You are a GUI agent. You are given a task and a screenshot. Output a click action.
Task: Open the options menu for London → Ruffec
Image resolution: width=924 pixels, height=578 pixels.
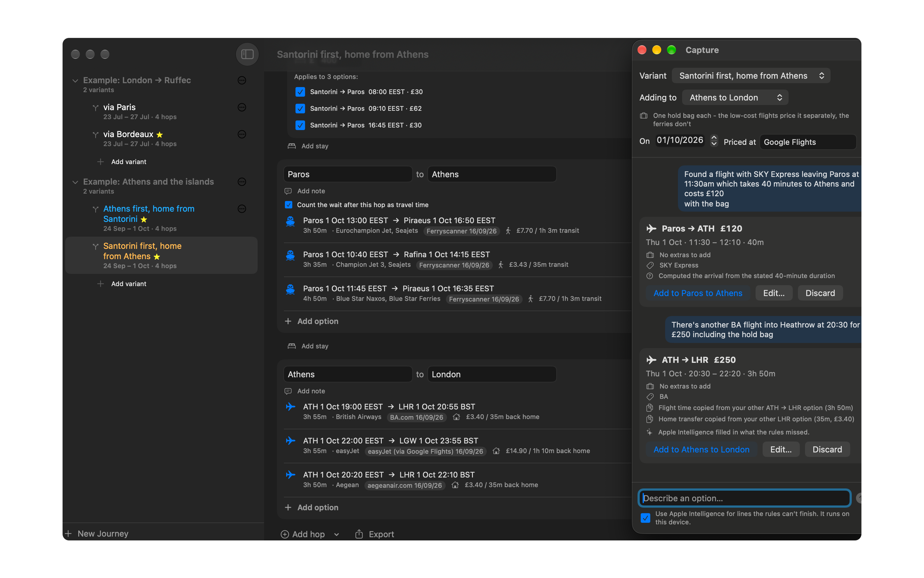pos(242,80)
